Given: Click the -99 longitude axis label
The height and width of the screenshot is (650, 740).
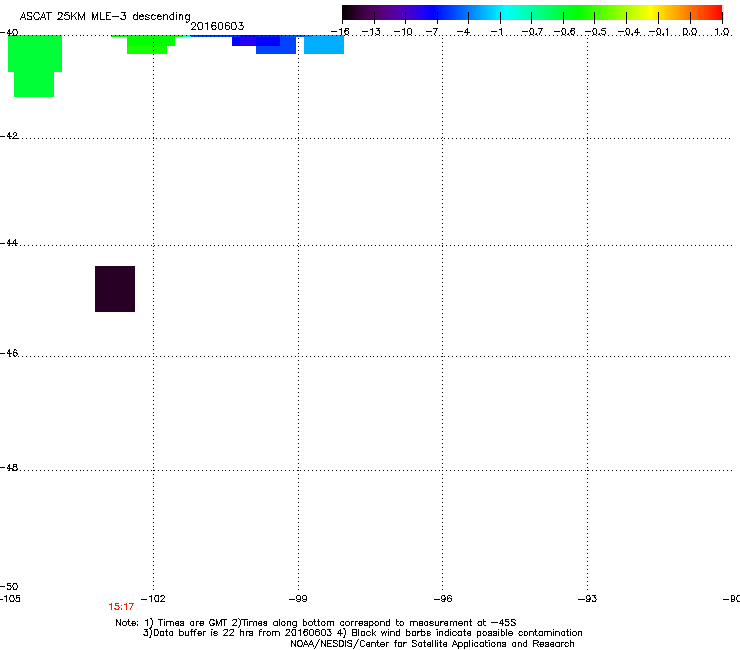Looking at the screenshot, I should pos(298,599).
